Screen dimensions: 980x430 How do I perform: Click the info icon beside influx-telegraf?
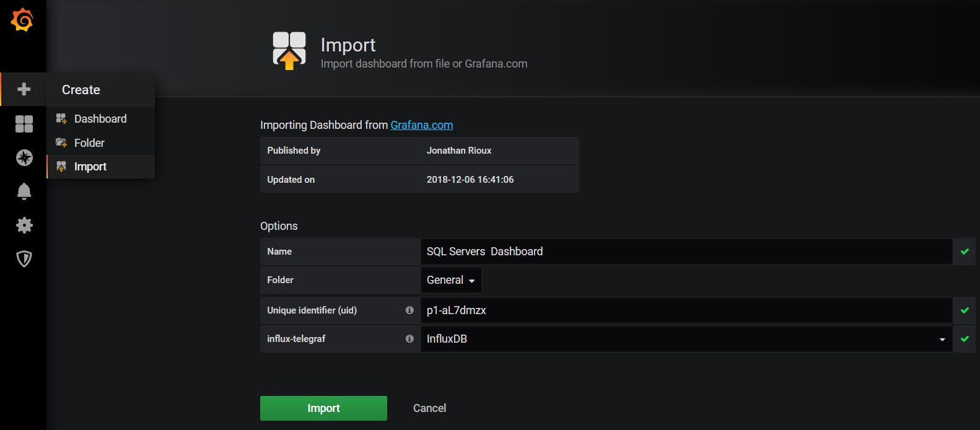[x=409, y=338]
